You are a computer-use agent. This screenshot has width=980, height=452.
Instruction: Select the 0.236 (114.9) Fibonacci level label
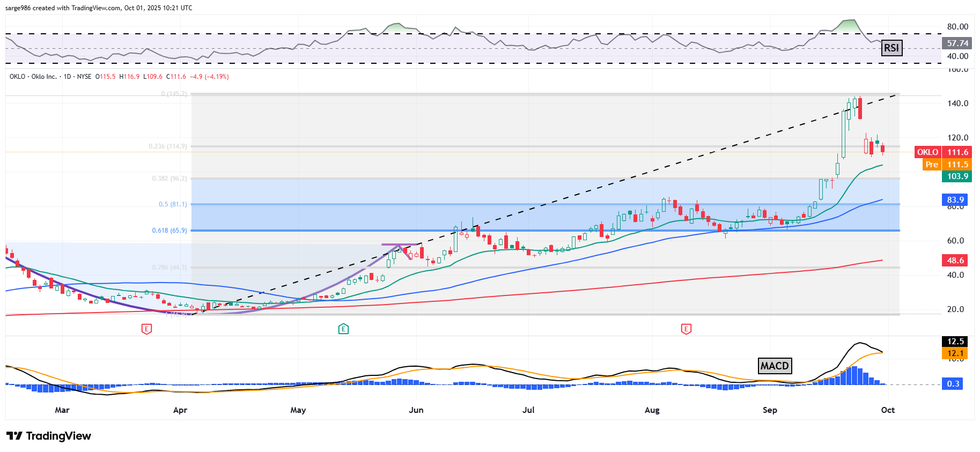pos(168,146)
